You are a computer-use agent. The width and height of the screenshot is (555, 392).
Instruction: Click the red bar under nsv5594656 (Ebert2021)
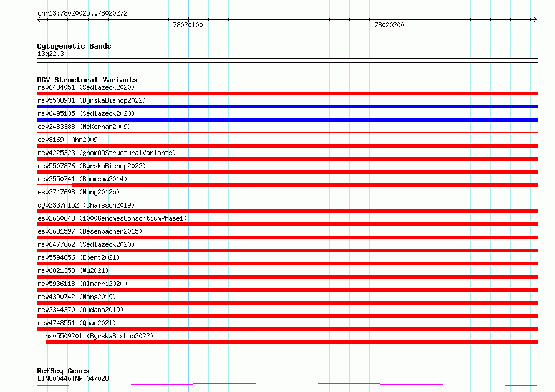pos(287,264)
